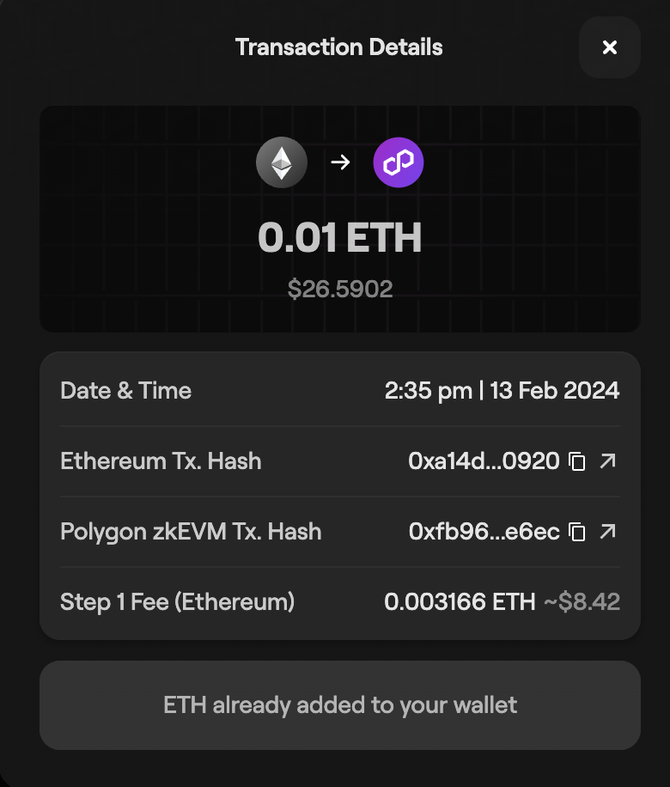Close the Transaction Details dialog
The width and height of the screenshot is (670, 787).
point(609,47)
